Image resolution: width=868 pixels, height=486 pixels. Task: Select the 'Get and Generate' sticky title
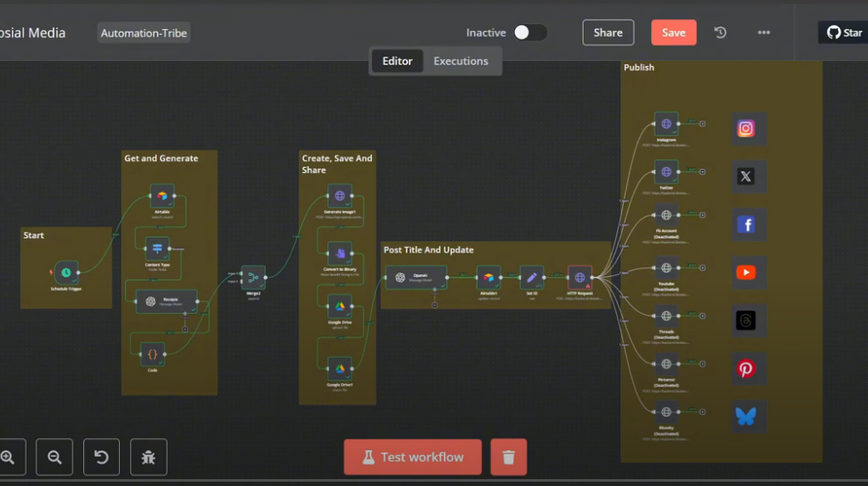pos(161,159)
